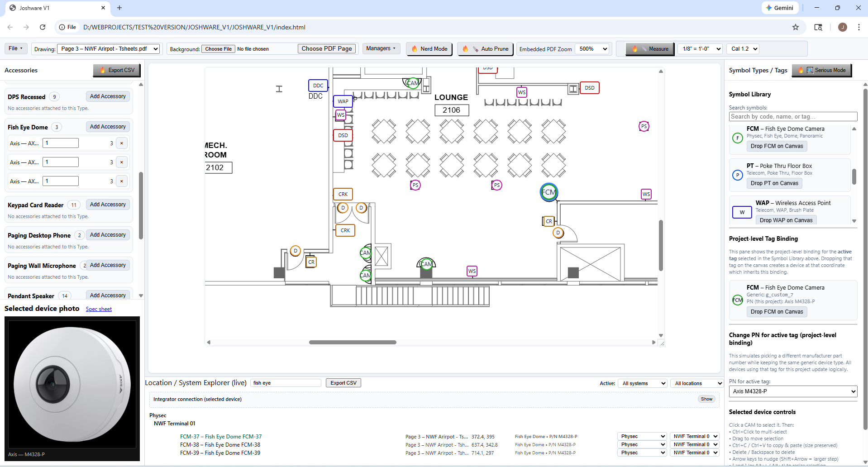
Task: Select the FCM camera symbol on the floor plan
Action: (548, 192)
